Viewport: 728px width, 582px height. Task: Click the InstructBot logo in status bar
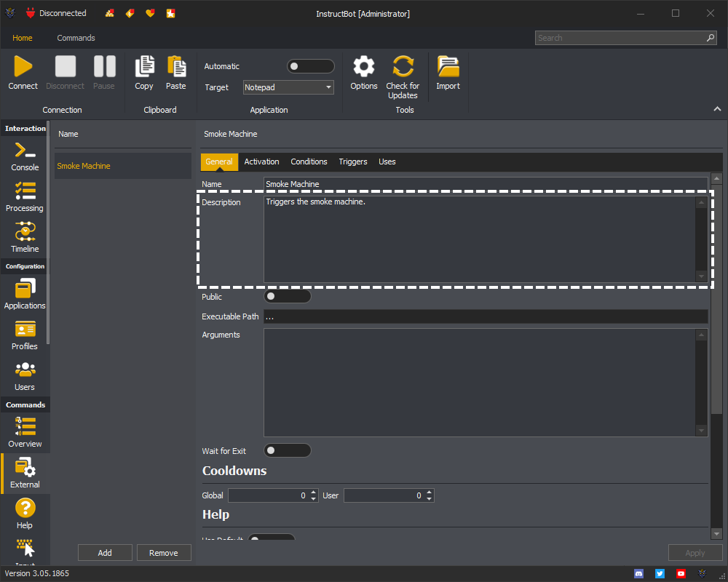coord(702,574)
